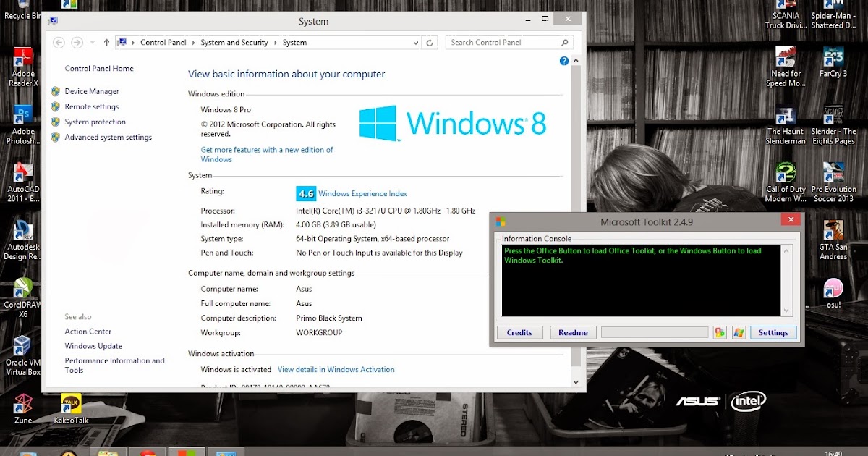The image size is (868, 456).
Task: Open the Autodesk Design Review desktop shortcut
Action: [x=23, y=240]
